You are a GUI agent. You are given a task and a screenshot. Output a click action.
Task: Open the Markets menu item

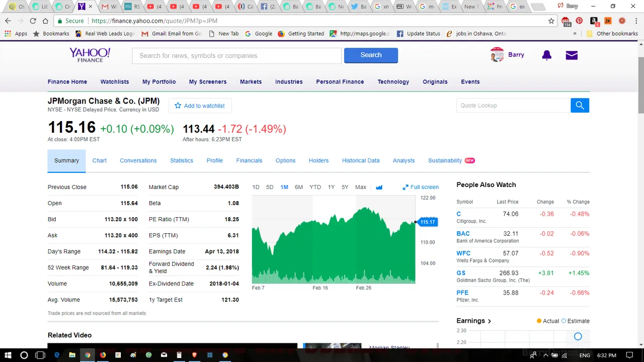(x=251, y=81)
